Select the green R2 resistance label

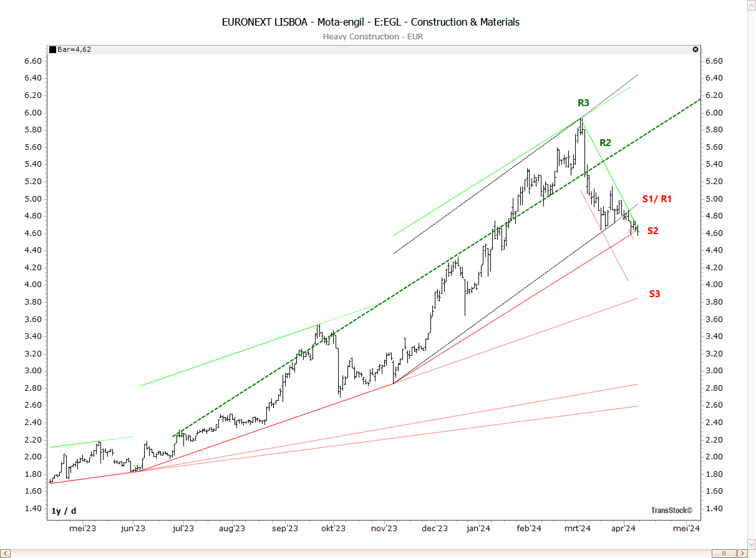605,142
